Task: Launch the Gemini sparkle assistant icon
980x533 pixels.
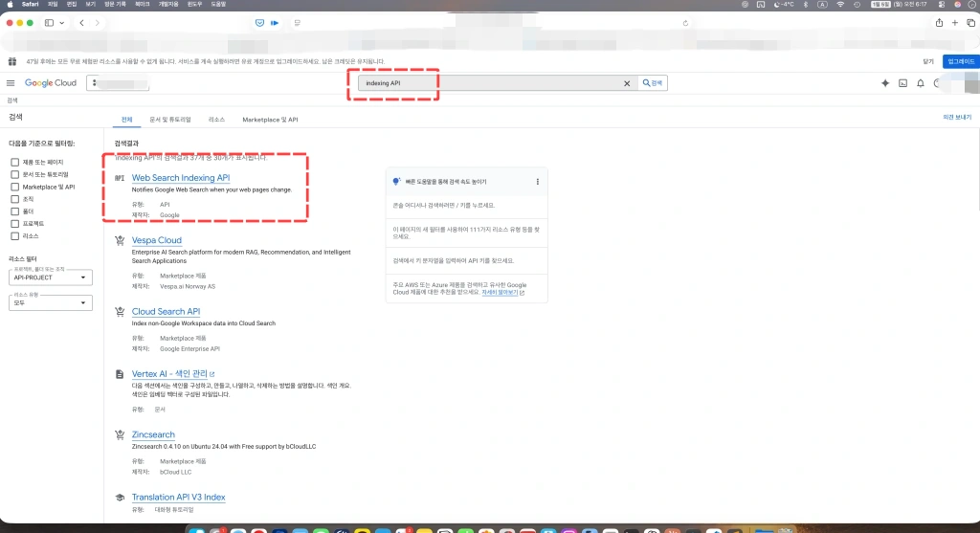Action: (x=884, y=83)
